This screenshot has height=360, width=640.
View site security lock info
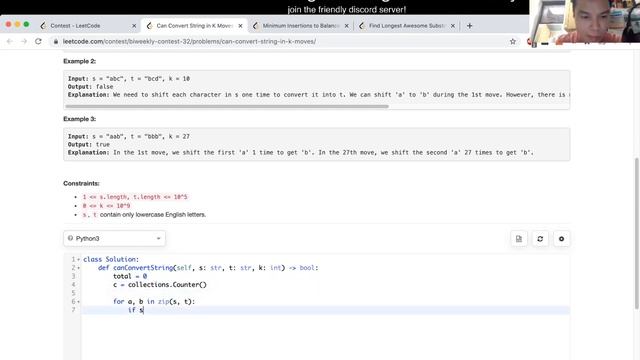click(56, 41)
